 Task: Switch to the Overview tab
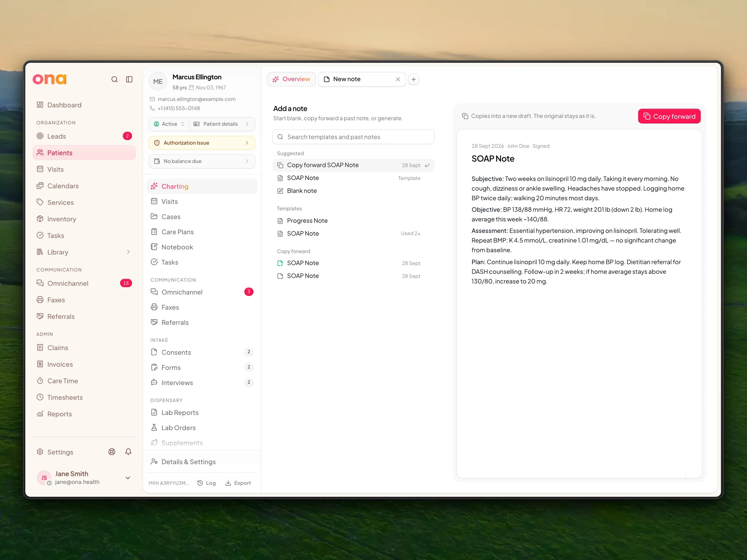[291, 79]
